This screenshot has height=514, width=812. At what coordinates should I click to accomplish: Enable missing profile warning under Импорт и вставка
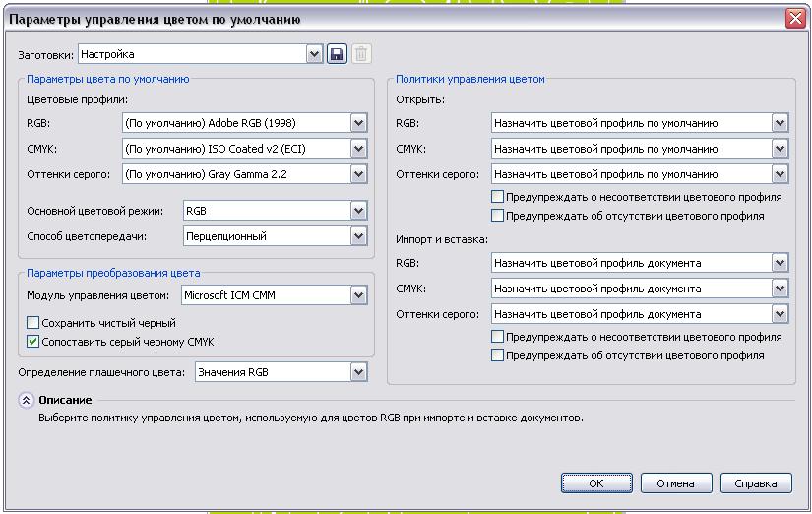497,355
